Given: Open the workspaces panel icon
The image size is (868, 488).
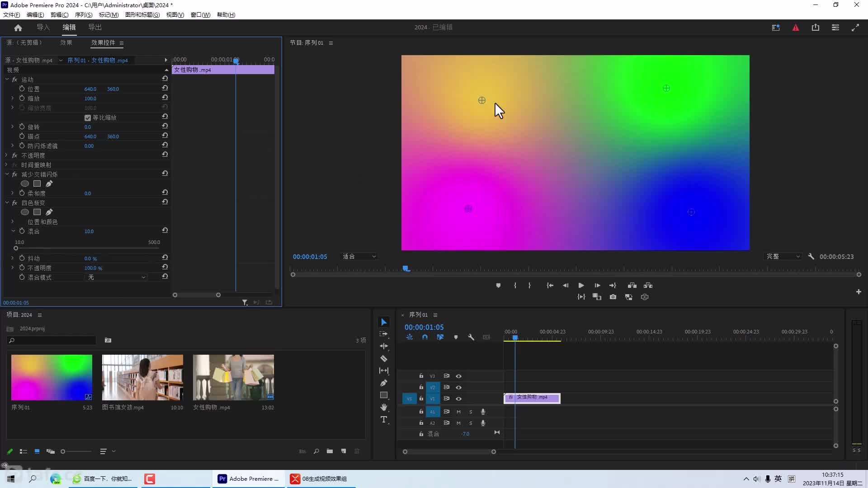Looking at the screenshot, I should point(835,28).
